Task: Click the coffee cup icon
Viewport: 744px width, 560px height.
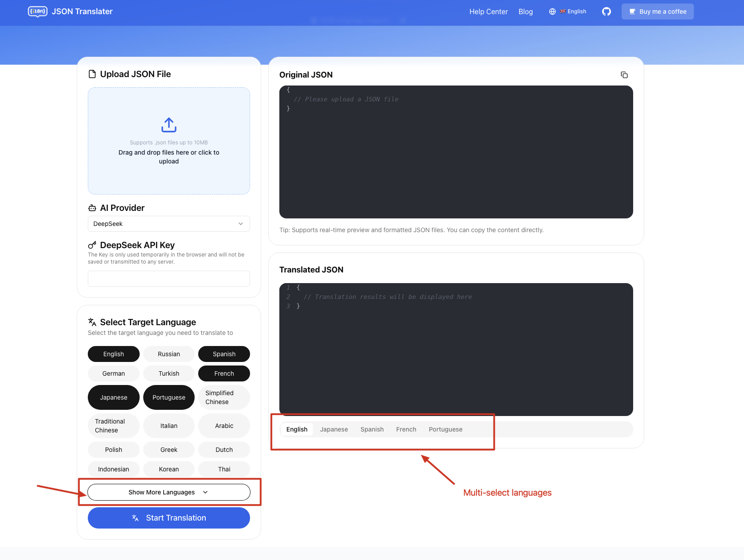Action: tap(632, 12)
